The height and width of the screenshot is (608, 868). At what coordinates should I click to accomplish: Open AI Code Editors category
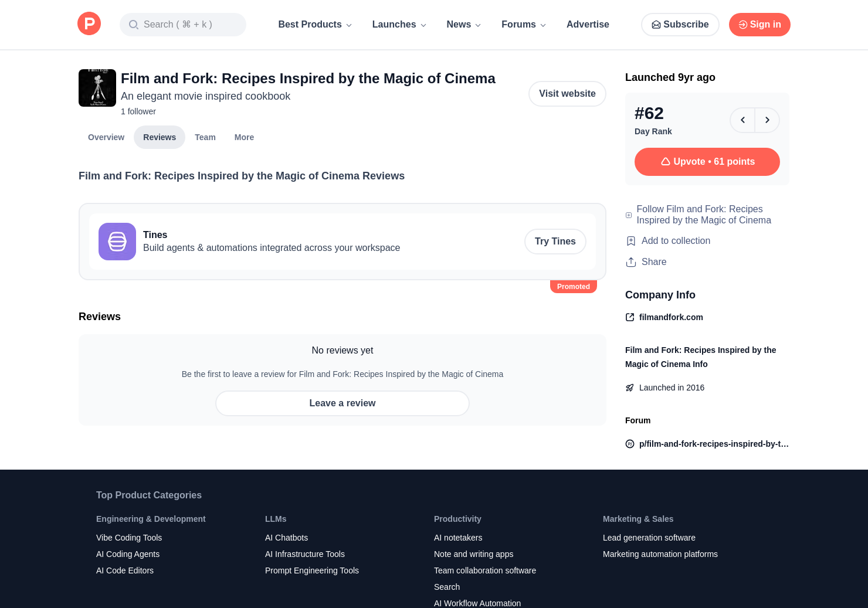click(x=125, y=570)
